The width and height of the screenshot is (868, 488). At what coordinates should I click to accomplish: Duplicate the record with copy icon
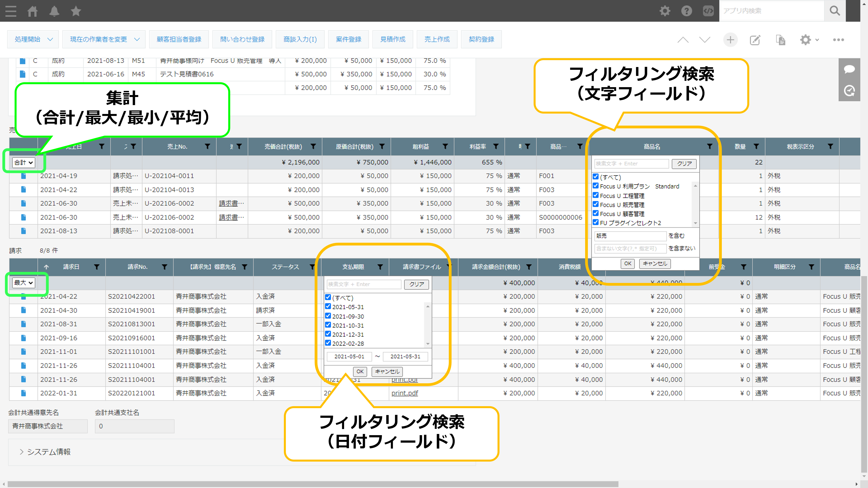(x=780, y=40)
